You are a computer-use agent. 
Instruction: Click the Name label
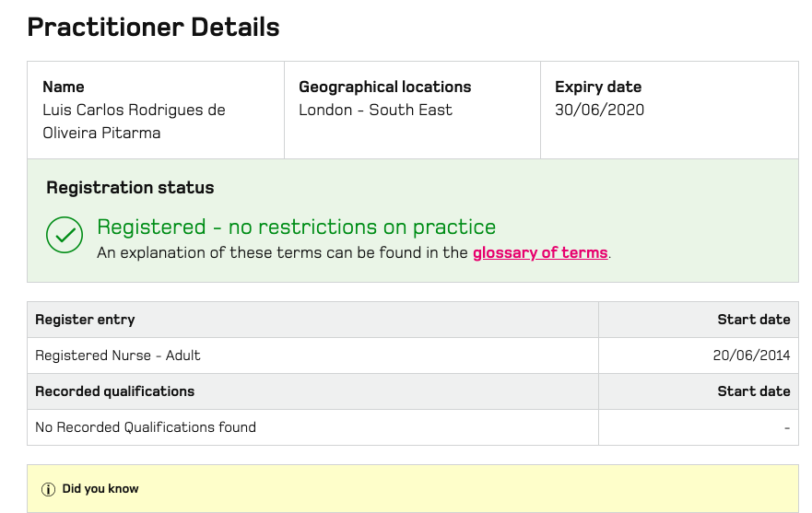point(64,87)
